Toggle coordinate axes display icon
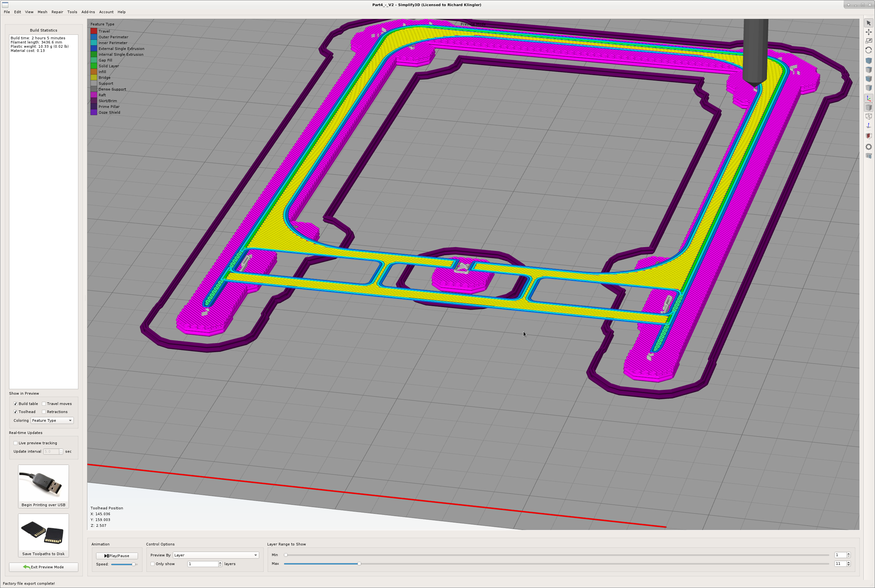Viewport: 875px width, 588px height. tap(868, 98)
